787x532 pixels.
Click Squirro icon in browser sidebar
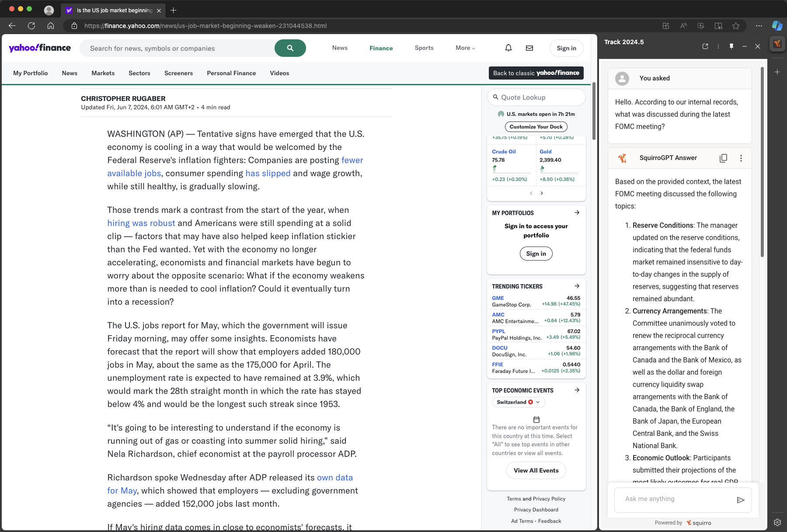pyautogui.click(x=777, y=44)
